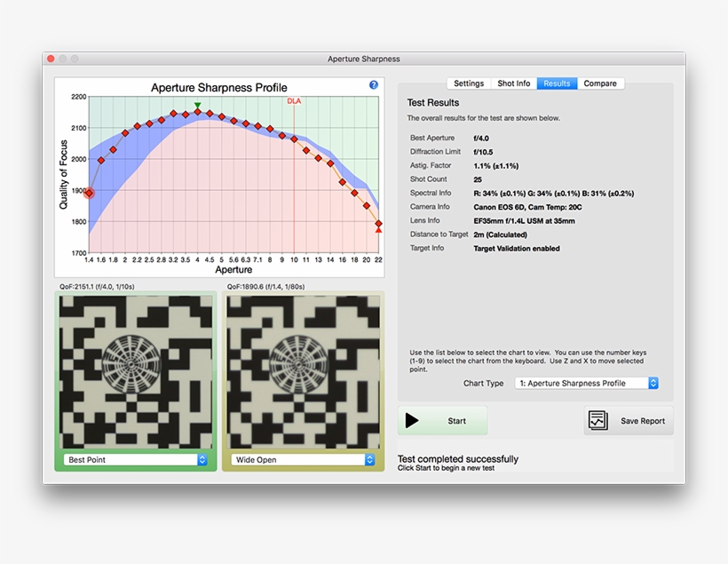Viewport: 728px width, 564px height.
Task: Click the Wide Open target image
Action: point(303,372)
